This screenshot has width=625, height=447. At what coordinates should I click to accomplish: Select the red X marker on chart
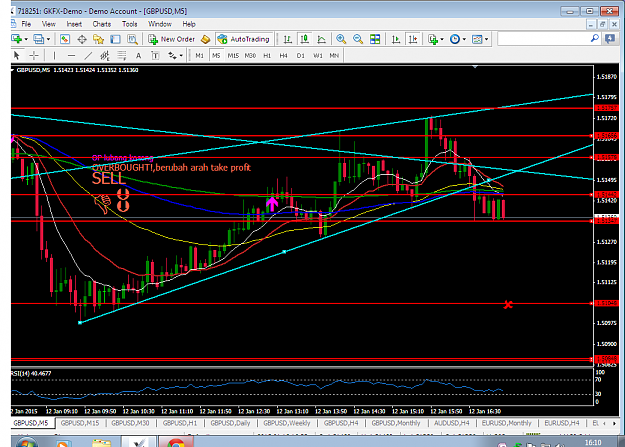(x=508, y=305)
